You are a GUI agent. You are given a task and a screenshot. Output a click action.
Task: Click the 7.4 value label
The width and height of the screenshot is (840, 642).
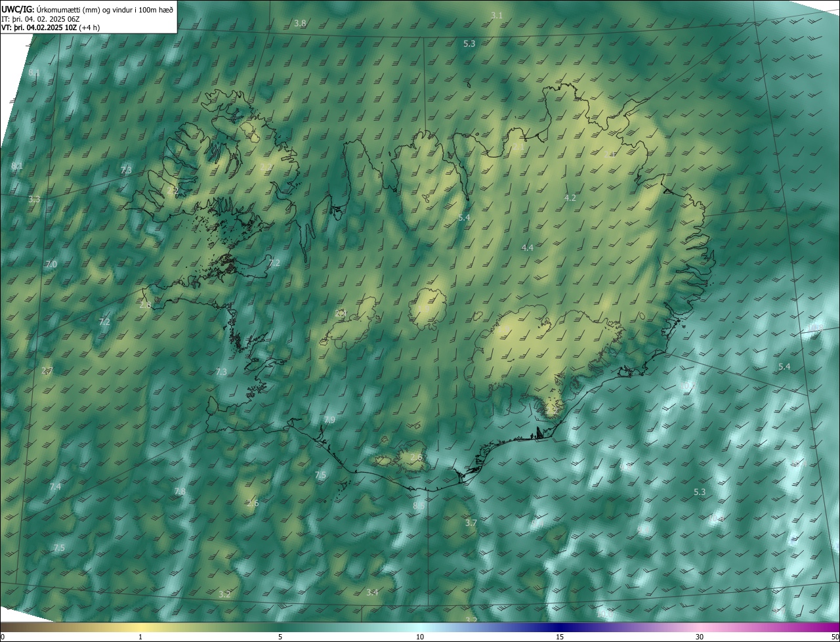(x=55, y=486)
